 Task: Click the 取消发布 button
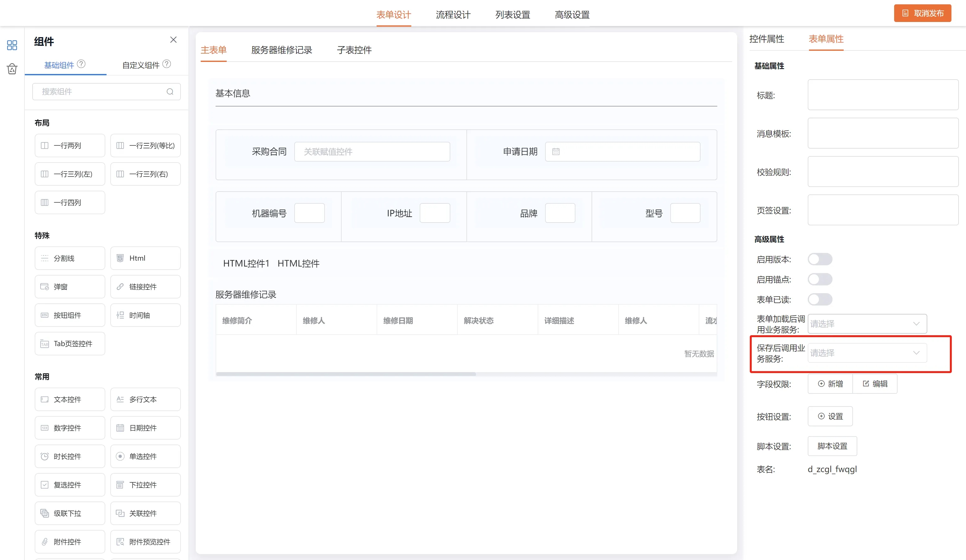[923, 13]
